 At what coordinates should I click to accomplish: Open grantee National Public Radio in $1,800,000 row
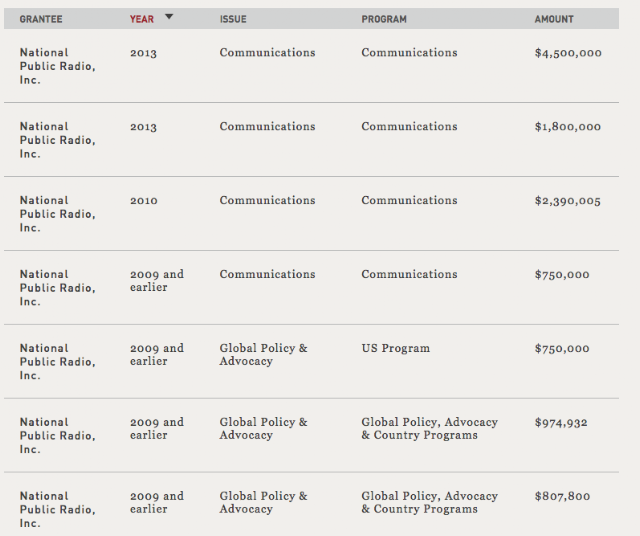(58, 140)
